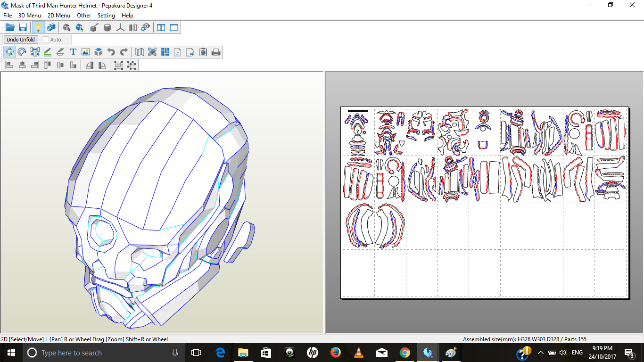The image size is (644, 362).
Task: Select the Text tool (T icon)
Action: point(73,52)
